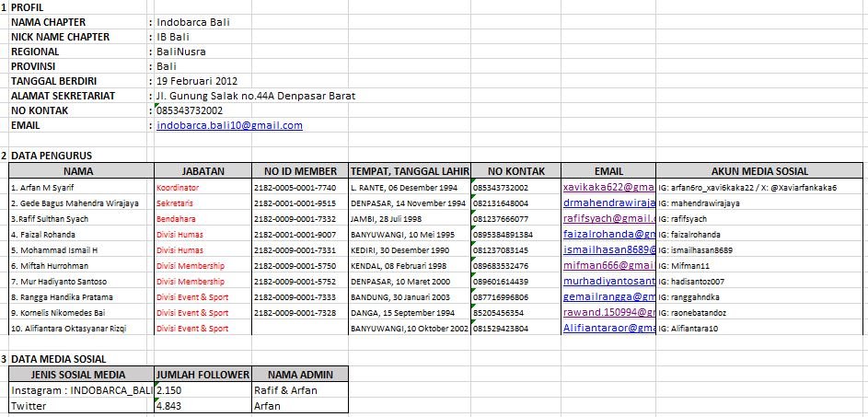Select the PROFIL section heading
Image resolution: width=868 pixels, height=417 pixels.
coord(27,7)
